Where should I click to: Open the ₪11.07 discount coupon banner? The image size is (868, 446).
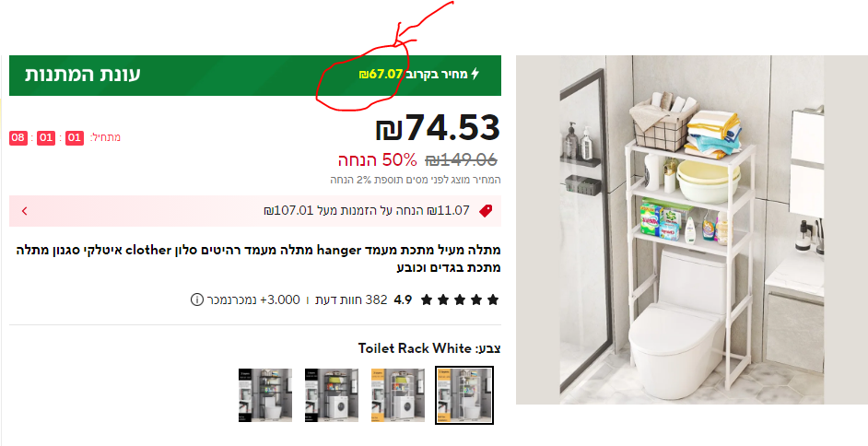coord(255,211)
